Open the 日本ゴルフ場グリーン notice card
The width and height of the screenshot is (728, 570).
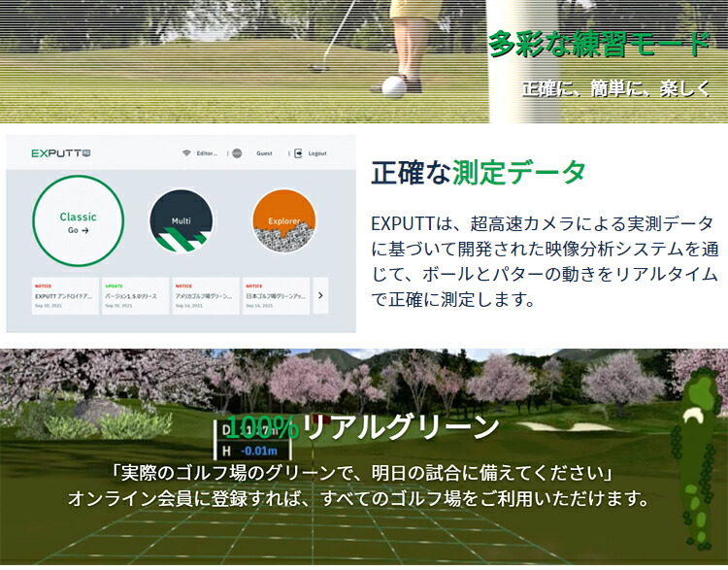pyautogui.click(x=276, y=295)
